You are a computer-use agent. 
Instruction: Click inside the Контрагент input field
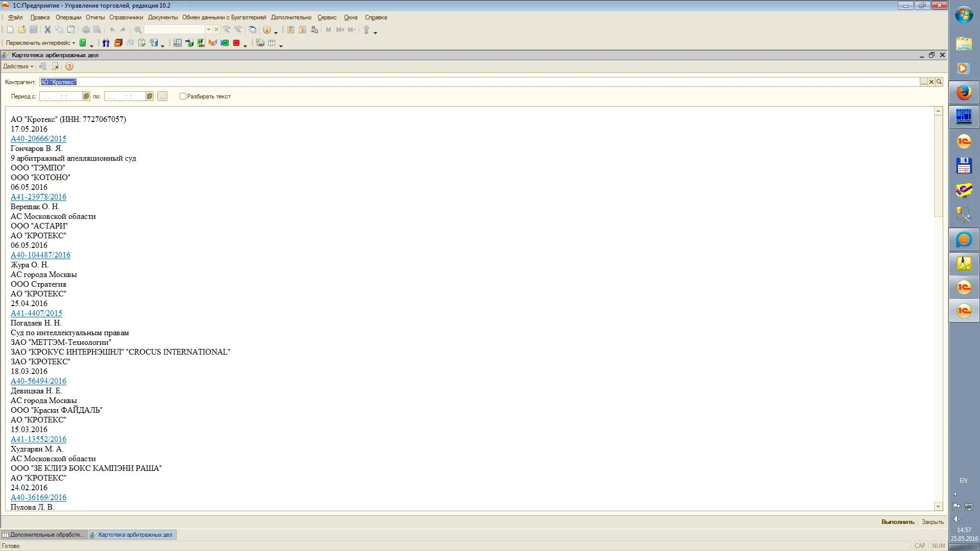pos(480,82)
